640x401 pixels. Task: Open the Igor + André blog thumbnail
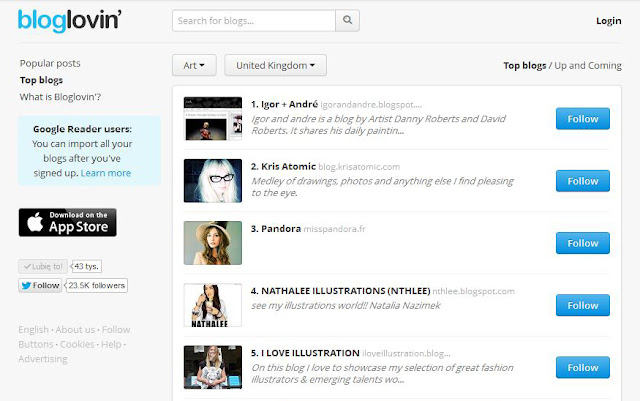213,119
